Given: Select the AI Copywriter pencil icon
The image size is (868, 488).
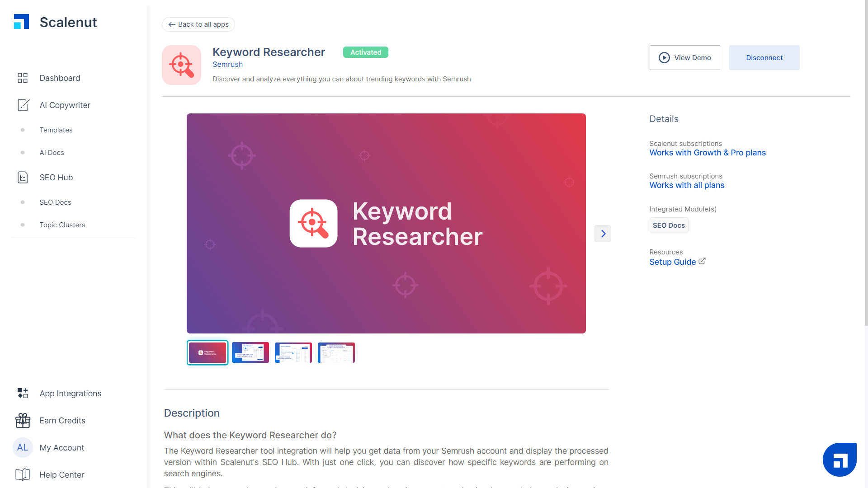Looking at the screenshot, I should click(x=23, y=105).
